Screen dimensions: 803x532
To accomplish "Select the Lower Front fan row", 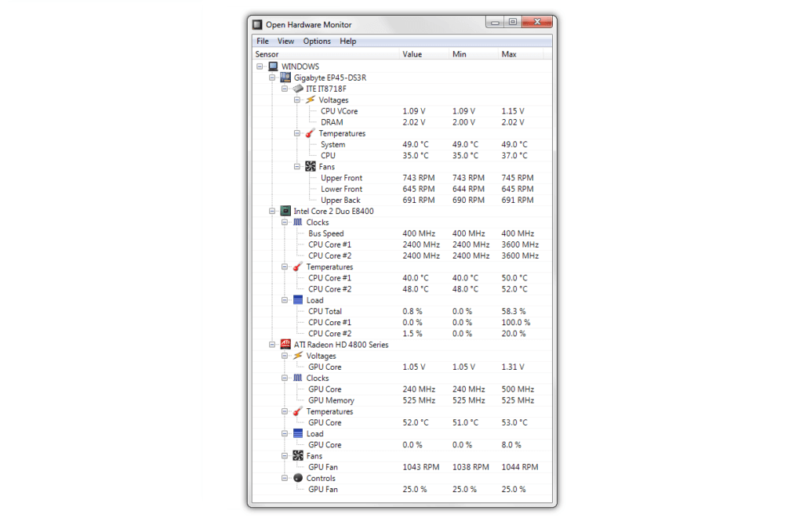I will (x=402, y=190).
